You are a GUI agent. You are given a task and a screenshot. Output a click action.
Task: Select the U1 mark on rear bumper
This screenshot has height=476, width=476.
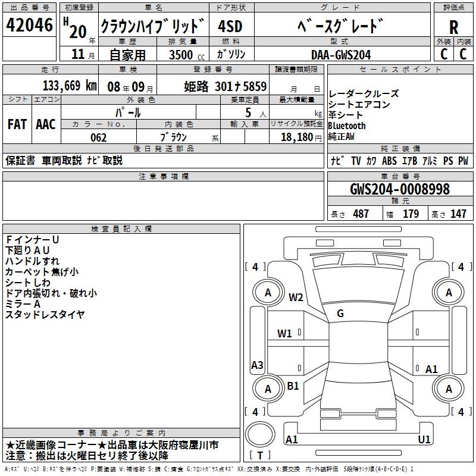[x=424, y=439]
